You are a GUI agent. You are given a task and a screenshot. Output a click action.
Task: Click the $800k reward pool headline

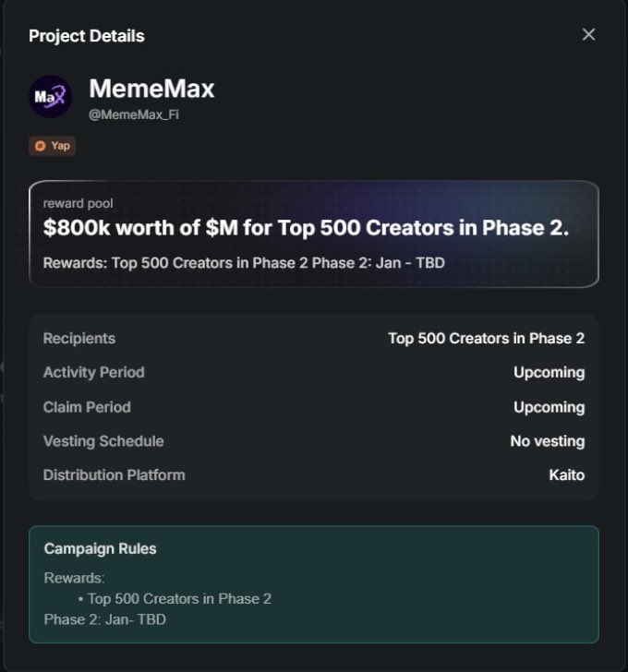pyautogui.click(x=305, y=228)
